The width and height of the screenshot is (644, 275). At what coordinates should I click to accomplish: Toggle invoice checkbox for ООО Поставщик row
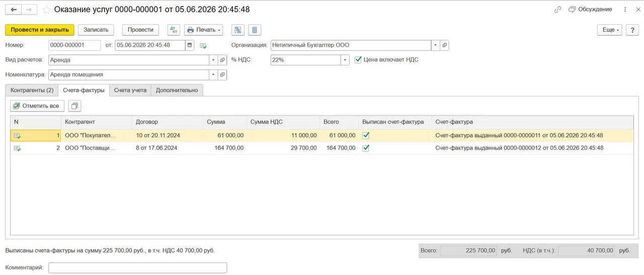(366, 148)
